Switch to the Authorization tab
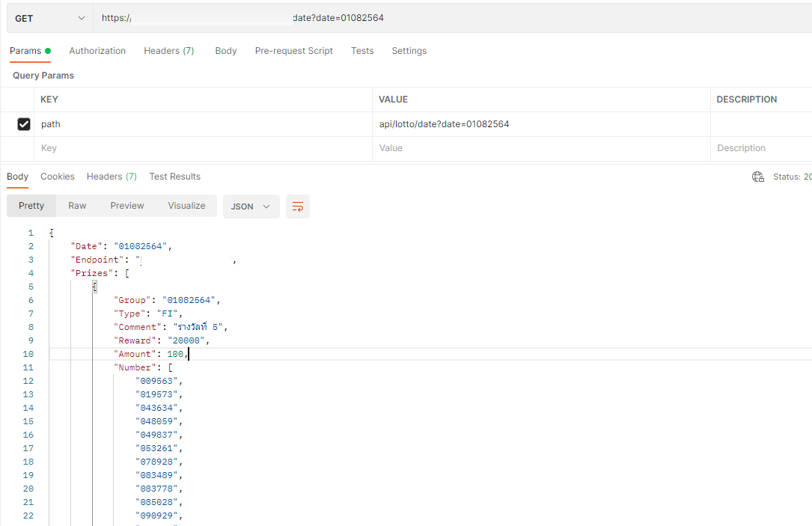This screenshot has height=526, width=812. click(x=97, y=50)
